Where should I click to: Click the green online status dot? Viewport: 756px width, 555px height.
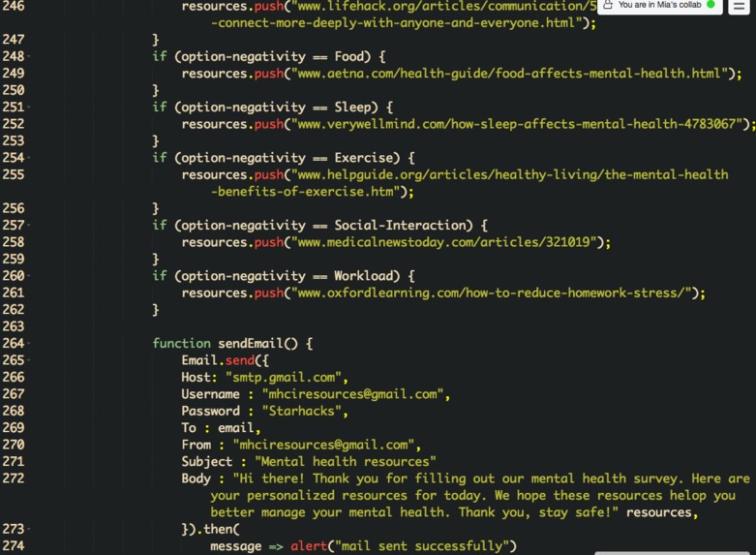tap(711, 4)
